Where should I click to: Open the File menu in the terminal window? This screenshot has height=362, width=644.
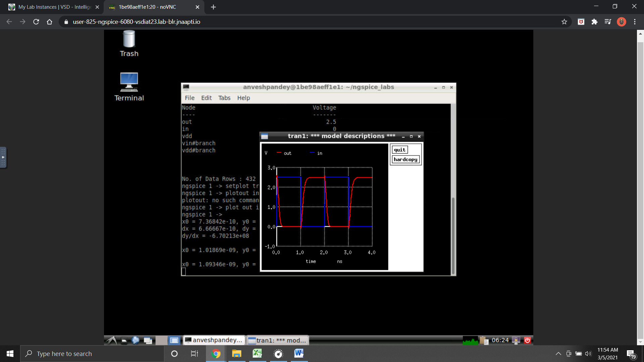190,98
